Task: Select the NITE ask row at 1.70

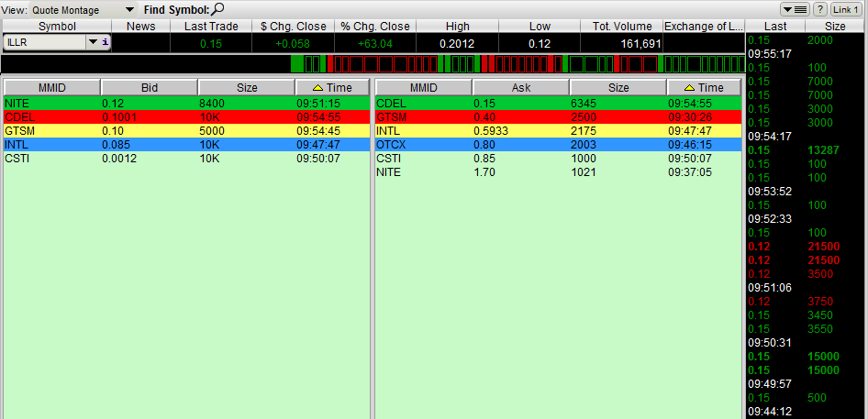Action: pos(558,172)
